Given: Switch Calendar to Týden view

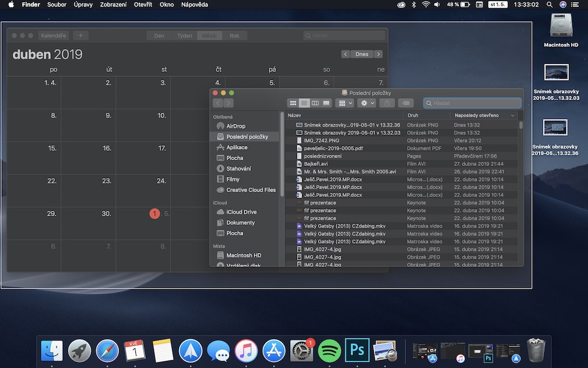Looking at the screenshot, I should click(184, 36).
